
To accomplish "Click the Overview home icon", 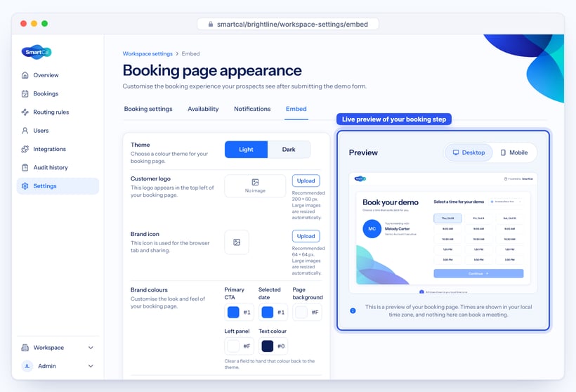I will pos(25,75).
